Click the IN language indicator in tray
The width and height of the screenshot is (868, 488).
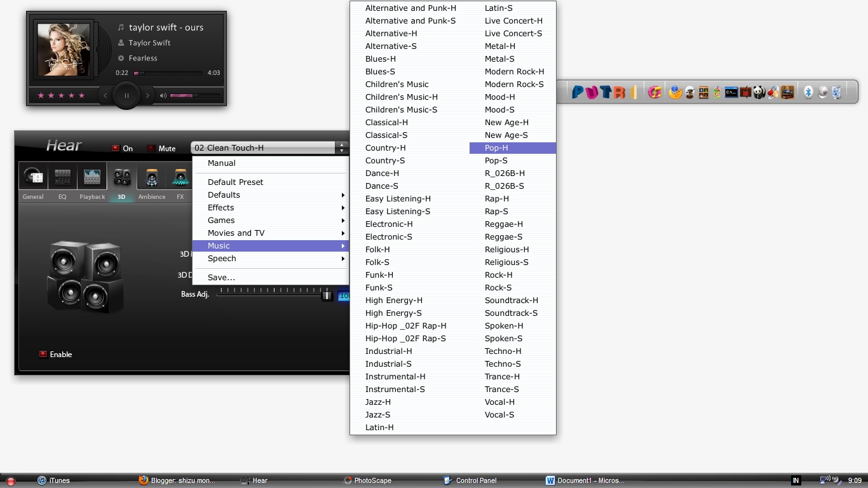(796, 480)
